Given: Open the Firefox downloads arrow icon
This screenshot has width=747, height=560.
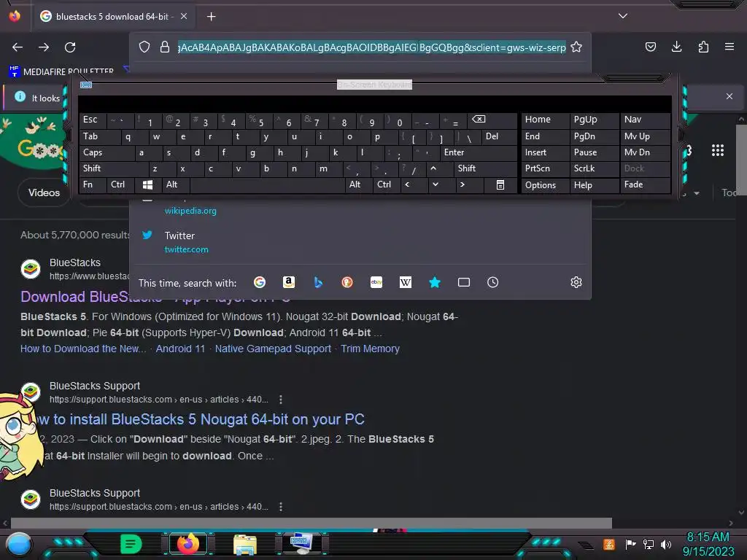Looking at the screenshot, I should (x=676, y=47).
